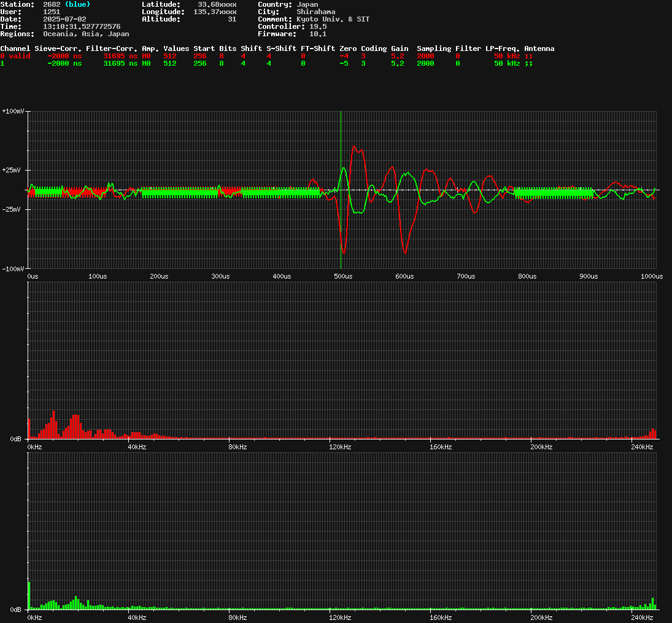Click the 500us time axis label

343,277
